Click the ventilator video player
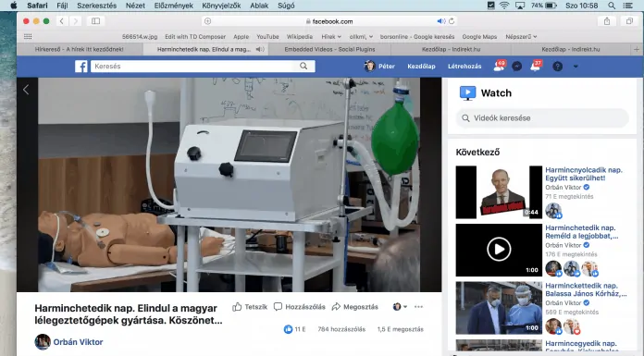The width and height of the screenshot is (644, 356). click(229, 185)
